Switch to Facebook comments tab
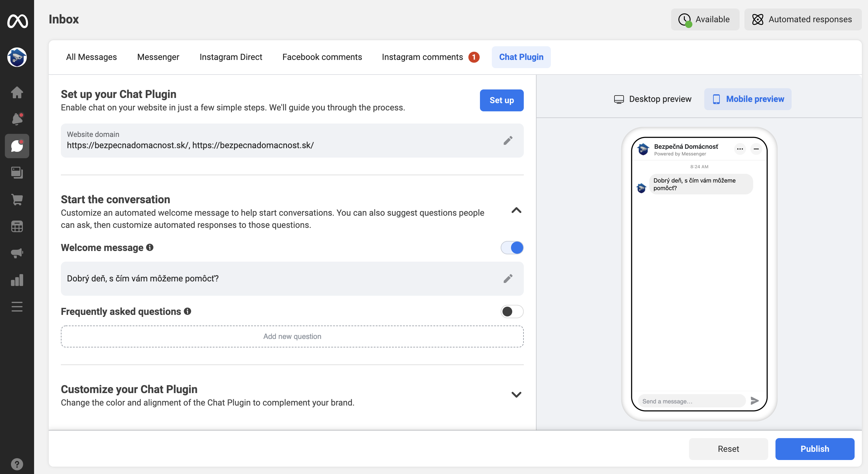The image size is (868, 474). tap(322, 57)
